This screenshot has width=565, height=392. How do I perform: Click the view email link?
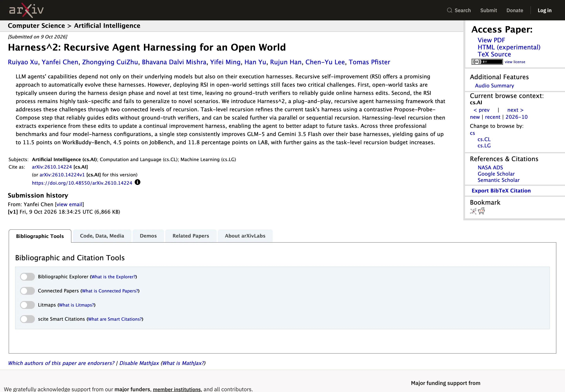(x=69, y=204)
